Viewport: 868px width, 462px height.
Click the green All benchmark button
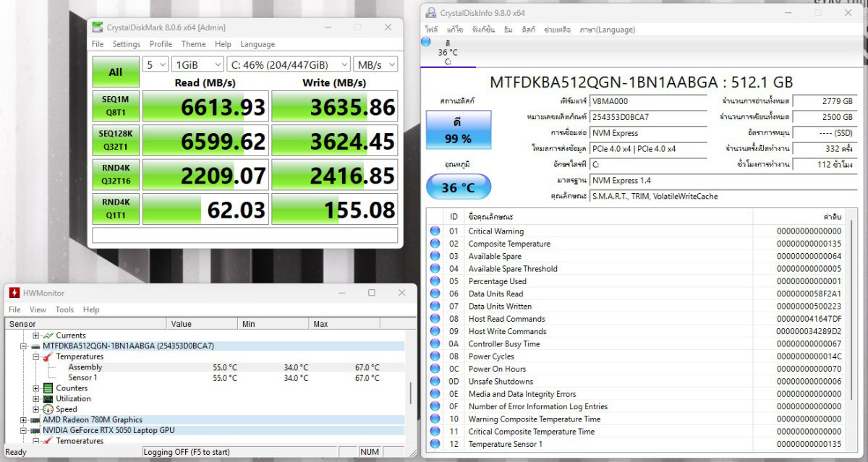(x=116, y=72)
